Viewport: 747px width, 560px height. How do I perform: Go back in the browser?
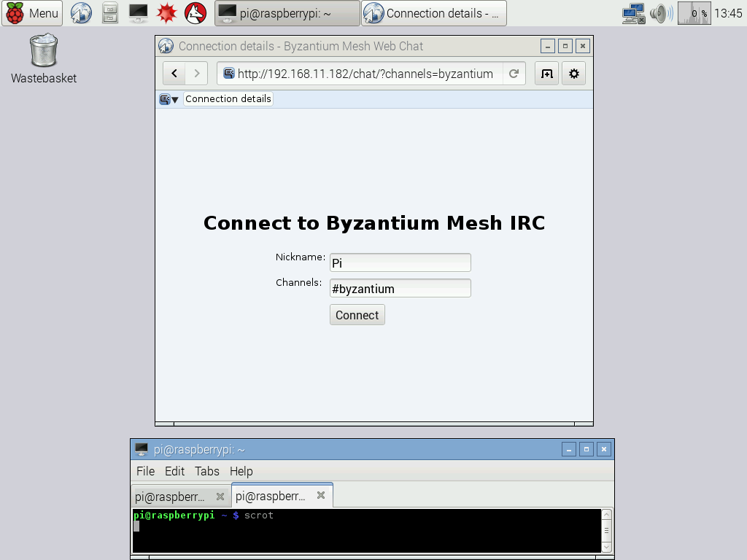coord(174,74)
